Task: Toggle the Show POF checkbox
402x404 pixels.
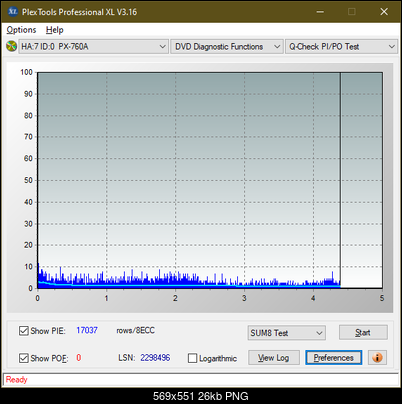Action: 24,358
